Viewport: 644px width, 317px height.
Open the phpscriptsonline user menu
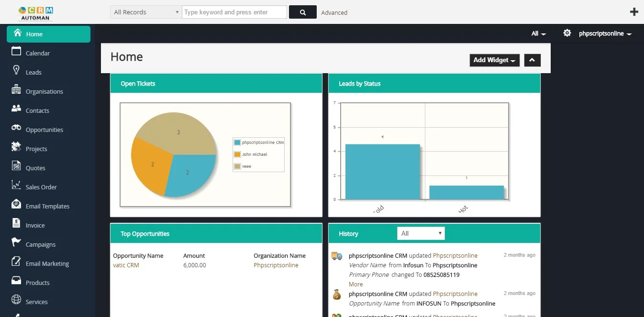click(605, 33)
